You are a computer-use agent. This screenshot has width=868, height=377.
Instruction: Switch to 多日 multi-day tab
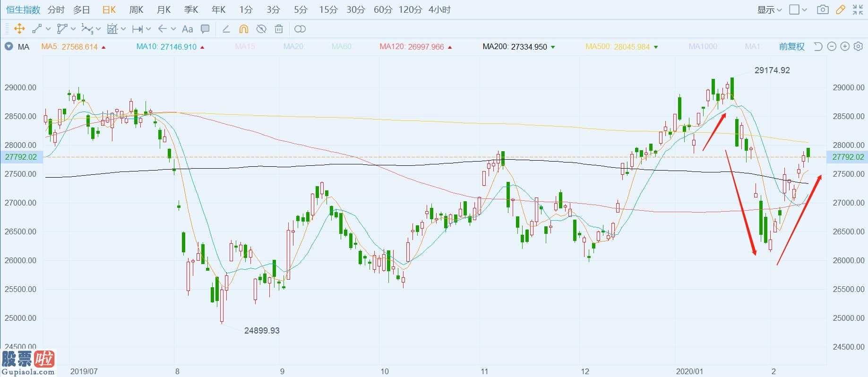(x=82, y=9)
